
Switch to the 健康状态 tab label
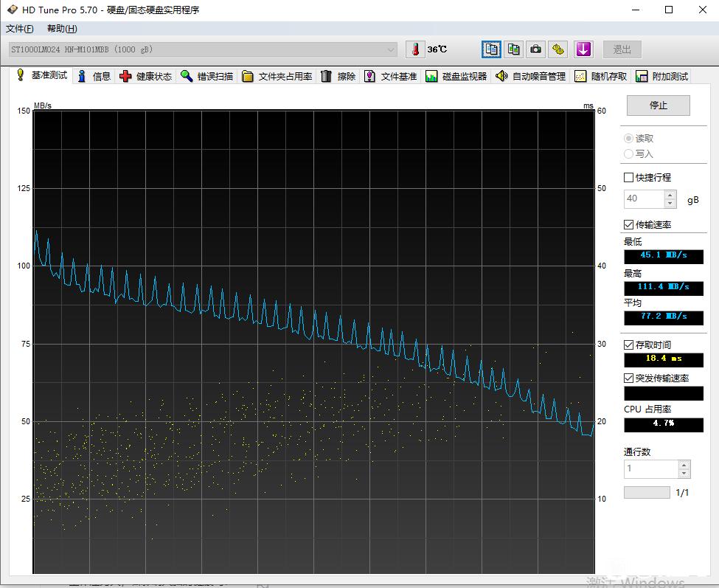[x=154, y=77]
